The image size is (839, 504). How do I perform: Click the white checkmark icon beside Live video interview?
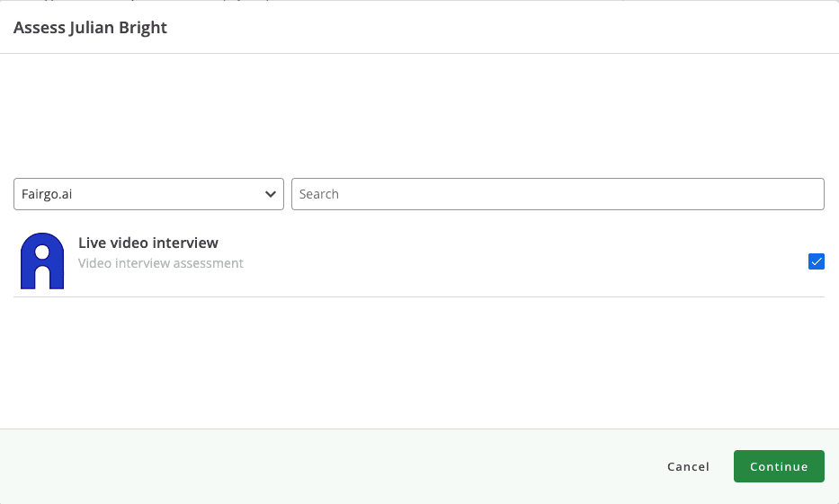click(817, 261)
